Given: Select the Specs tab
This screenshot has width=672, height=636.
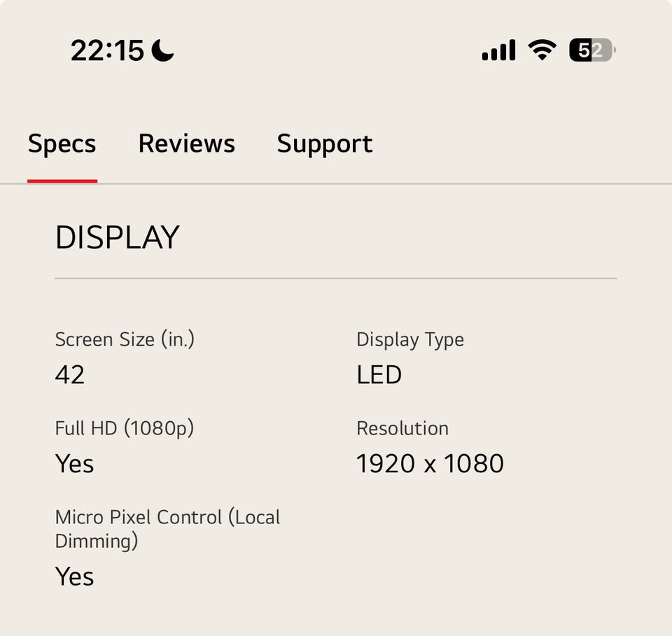Looking at the screenshot, I should 62,143.
